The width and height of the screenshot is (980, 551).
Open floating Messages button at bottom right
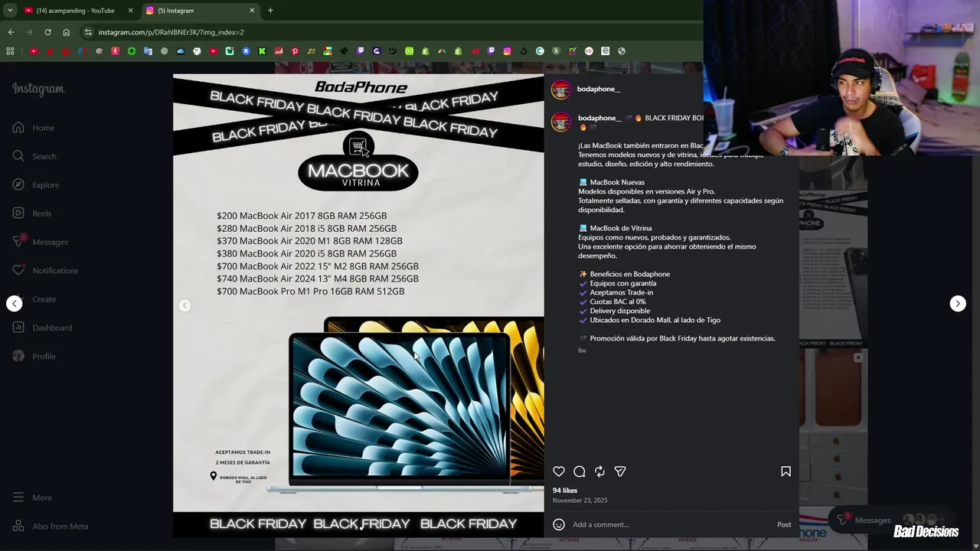[890, 520]
